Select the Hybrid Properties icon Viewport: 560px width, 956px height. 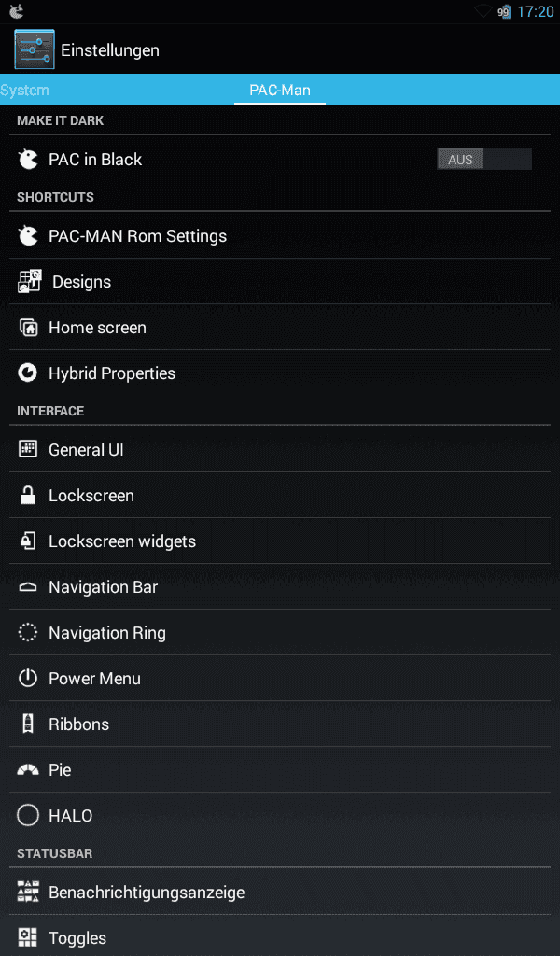[27, 373]
